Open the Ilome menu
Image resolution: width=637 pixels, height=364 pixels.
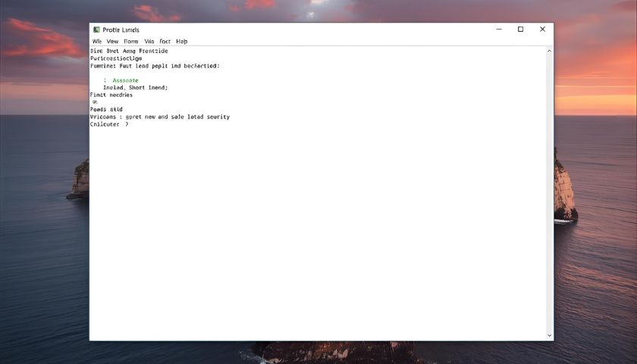[x=130, y=42]
